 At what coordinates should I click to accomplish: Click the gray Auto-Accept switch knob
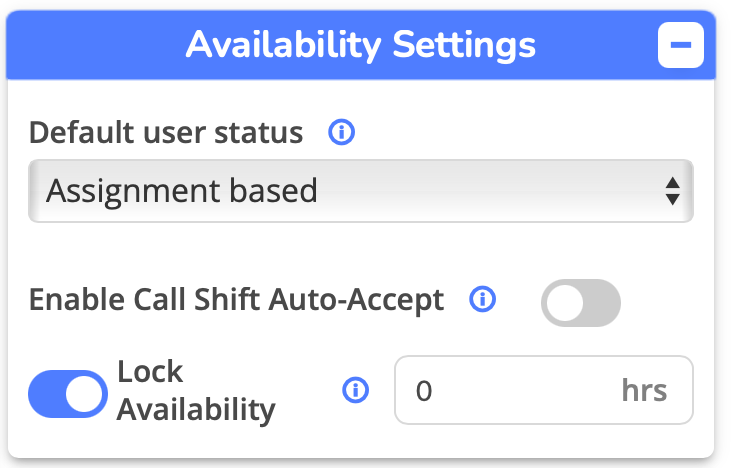coord(565,303)
